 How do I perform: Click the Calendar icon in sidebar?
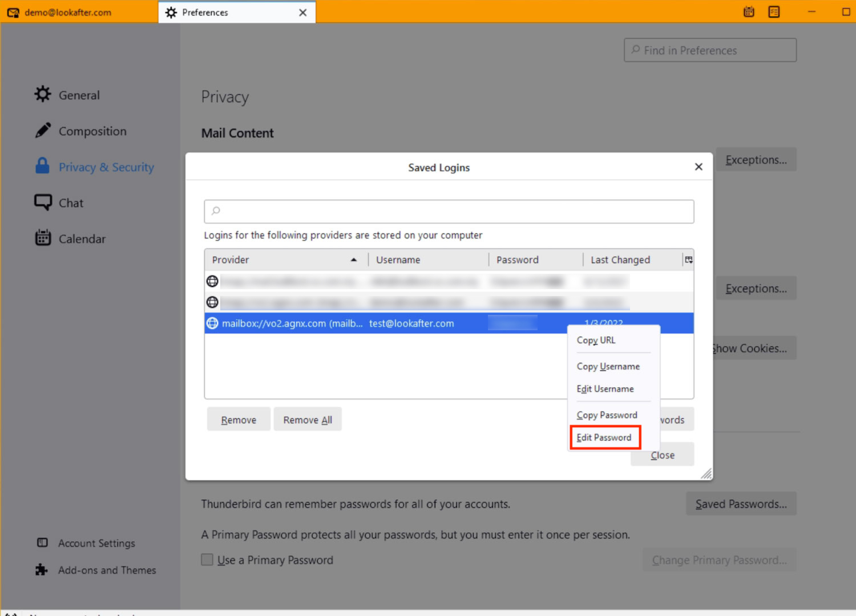coord(43,238)
